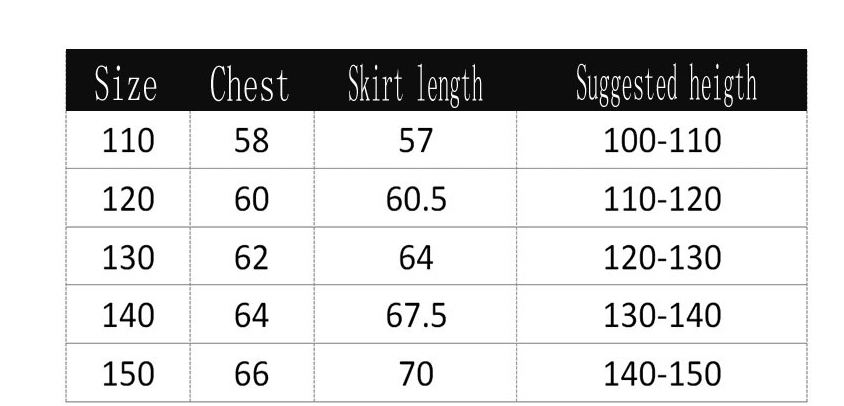Click suggested height 120-130 cell
844x406 pixels.
tap(662, 256)
